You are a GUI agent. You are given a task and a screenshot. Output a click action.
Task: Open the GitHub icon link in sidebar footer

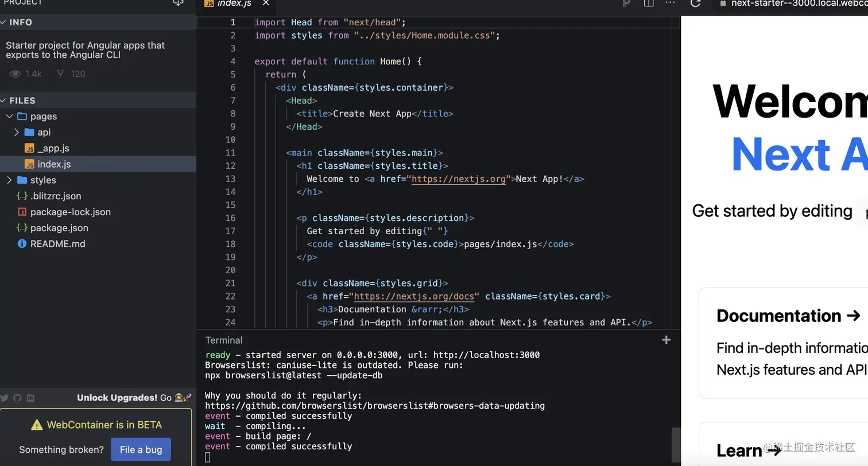click(x=17, y=398)
